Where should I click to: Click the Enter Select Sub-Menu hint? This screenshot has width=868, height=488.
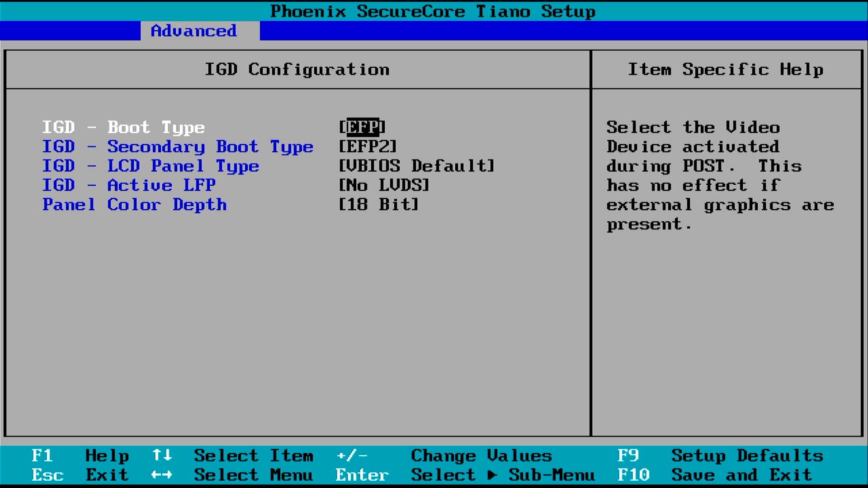pyautogui.click(x=465, y=475)
